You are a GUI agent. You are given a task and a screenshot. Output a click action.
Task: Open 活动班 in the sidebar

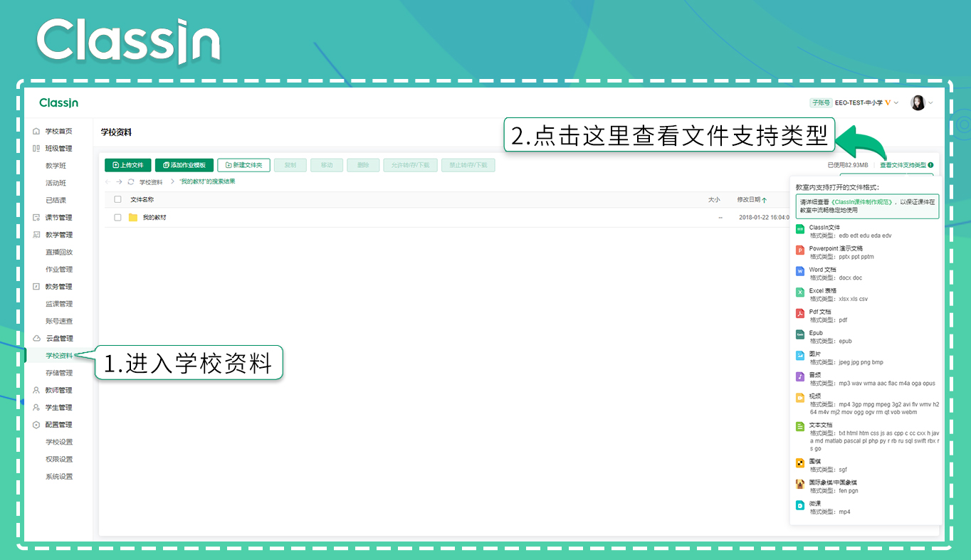click(56, 184)
